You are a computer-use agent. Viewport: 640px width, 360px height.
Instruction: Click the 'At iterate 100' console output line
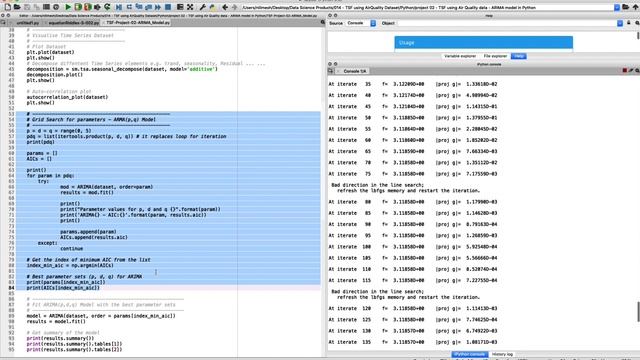[413, 247]
